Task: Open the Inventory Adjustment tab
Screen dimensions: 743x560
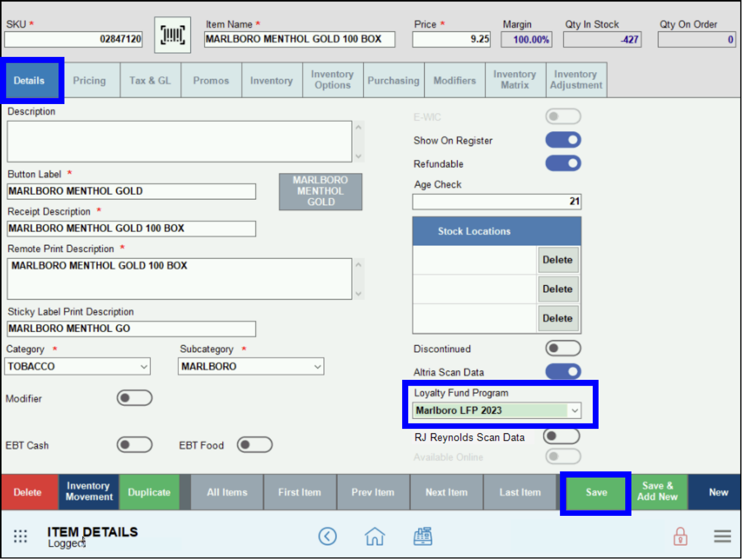Action: point(576,80)
